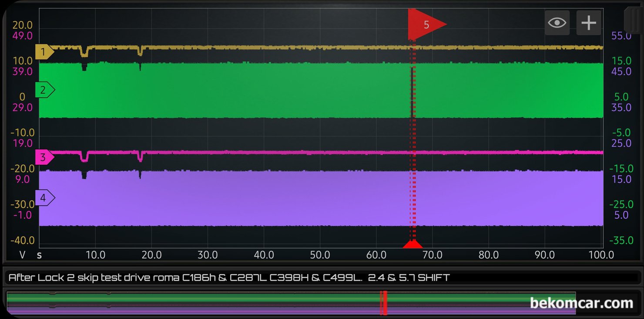This screenshot has height=319, width=644.
Task: Click the purple 55.0 scale label
Action: click(621, 36)
